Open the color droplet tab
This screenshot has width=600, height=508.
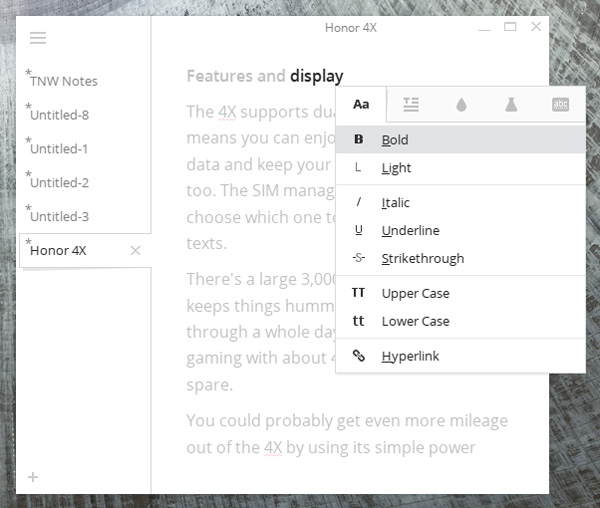(x=461, y=104)
